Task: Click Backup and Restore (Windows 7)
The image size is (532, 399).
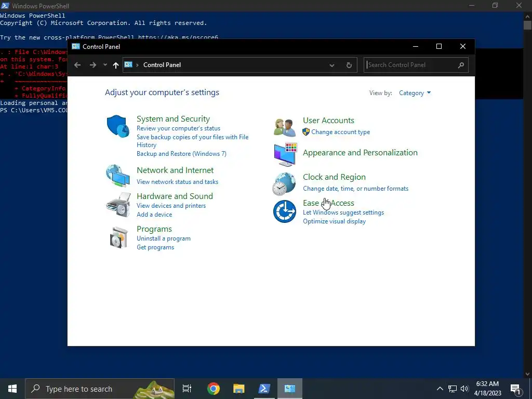Action: coord(181,154)
